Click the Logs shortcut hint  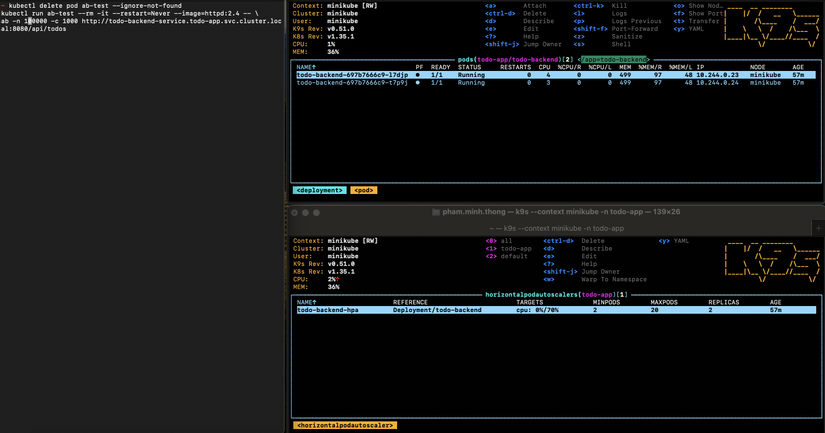[x=600, y=14]
